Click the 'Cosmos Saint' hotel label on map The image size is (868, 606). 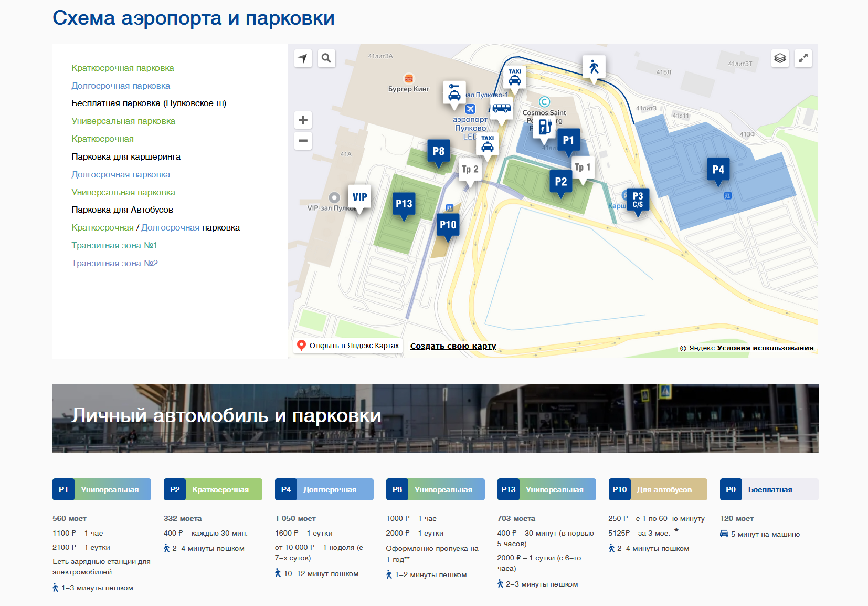pyautogui.click(x=544, y=112)
